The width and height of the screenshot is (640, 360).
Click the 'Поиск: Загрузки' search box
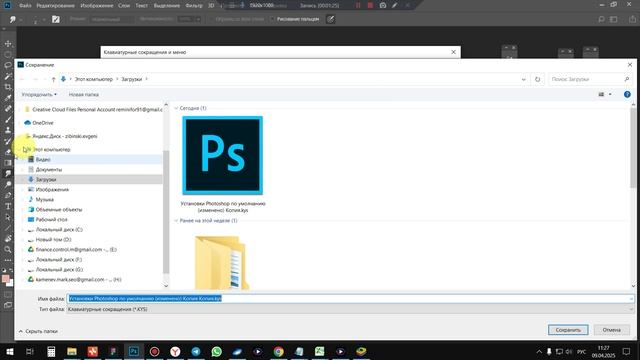pos(590,79)
